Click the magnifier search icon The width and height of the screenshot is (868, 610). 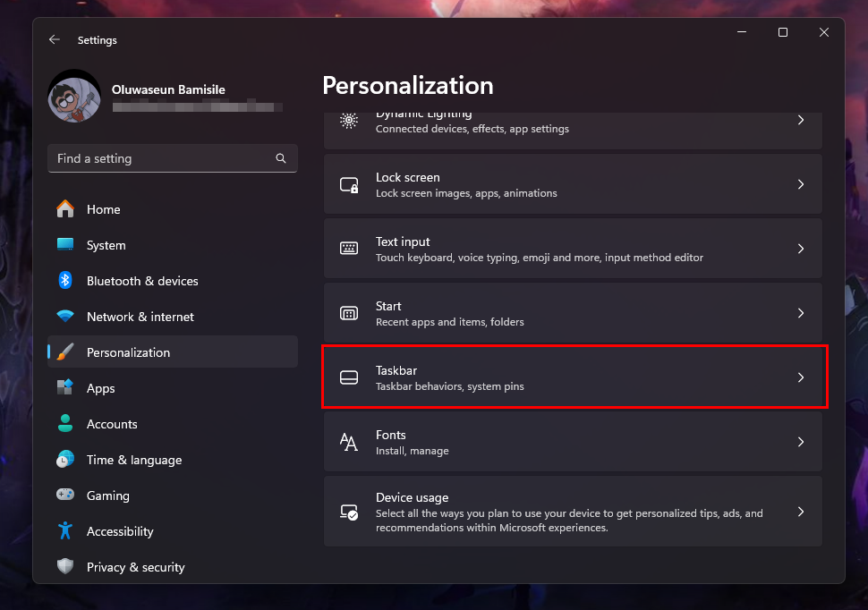click(x=281, y=158)
